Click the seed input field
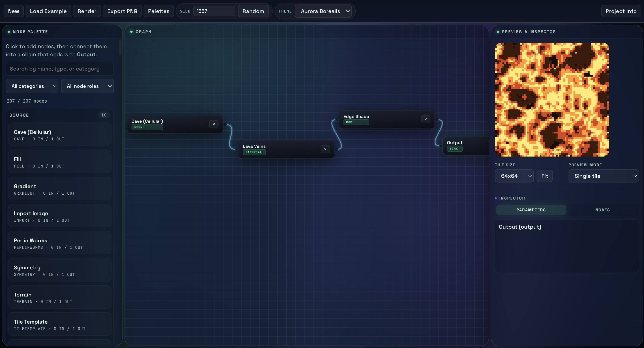Viewport: 644px width, 348px height. (x=214, y=11)
